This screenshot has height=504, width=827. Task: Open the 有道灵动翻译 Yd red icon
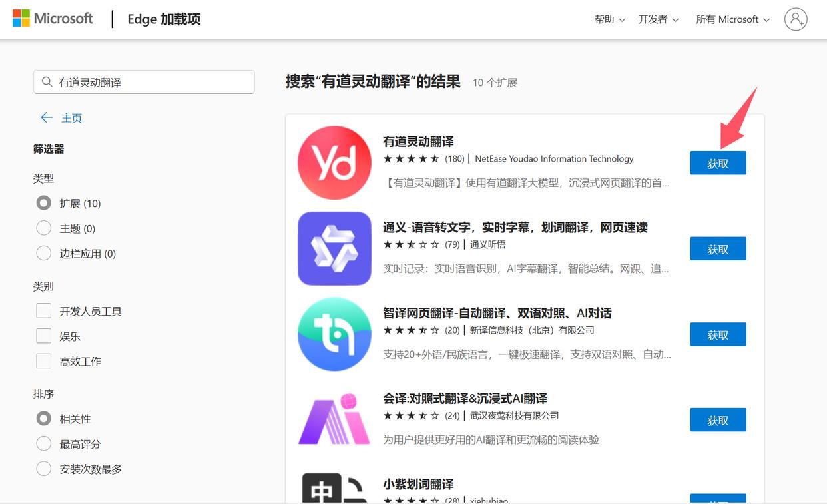tap(334, 162)
